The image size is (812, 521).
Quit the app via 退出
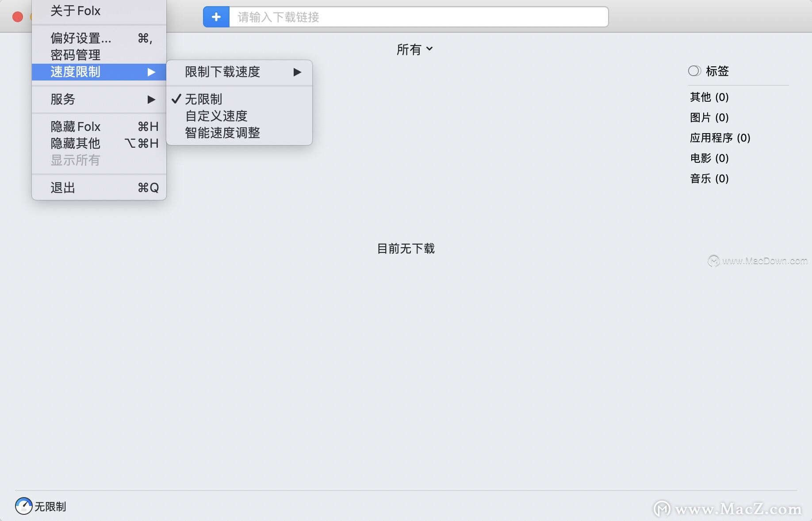coord(62,188)
